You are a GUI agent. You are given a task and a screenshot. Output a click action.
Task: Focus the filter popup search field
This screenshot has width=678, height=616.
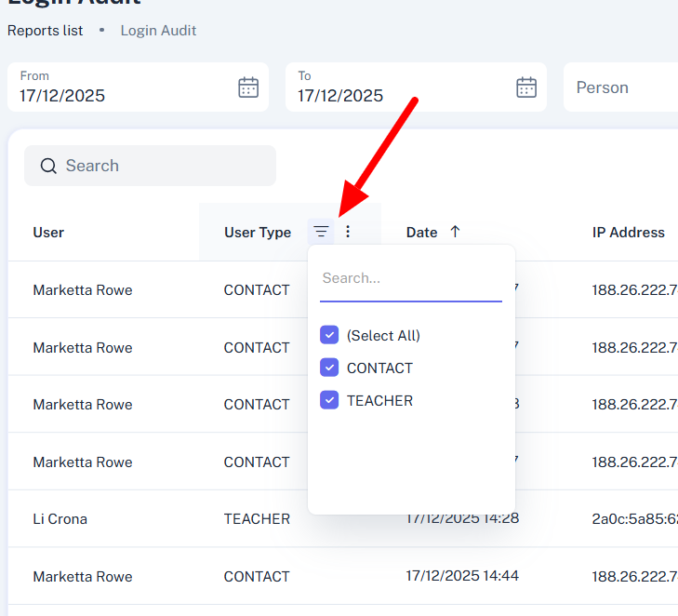tap(410, 278)
